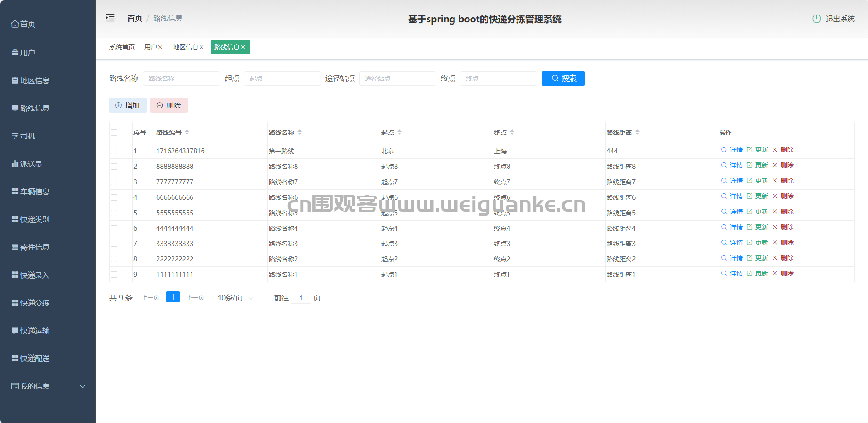
Task: Select the checkbox for row 1716264337816
Action: click(x=114, y=151)
